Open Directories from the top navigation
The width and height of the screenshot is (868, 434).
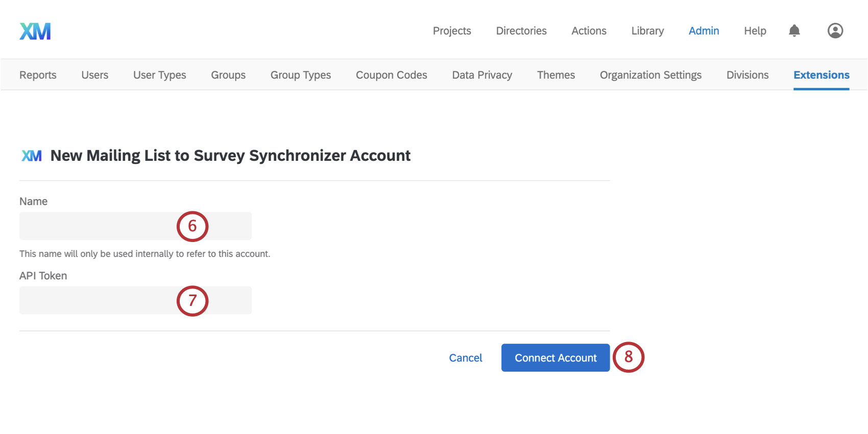click(521, 31)
